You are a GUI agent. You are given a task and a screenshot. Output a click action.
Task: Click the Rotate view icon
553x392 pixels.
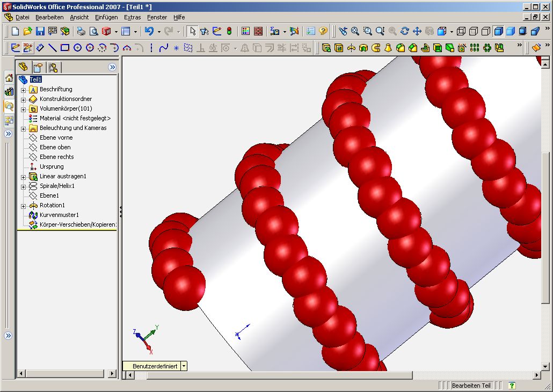pos(405,32)
